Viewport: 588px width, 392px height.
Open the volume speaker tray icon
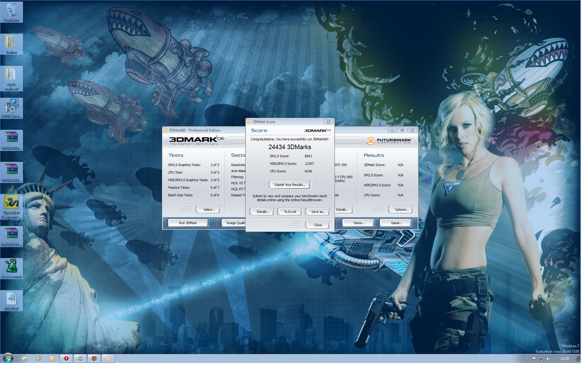pyautogui.click(x=549, y=359)
